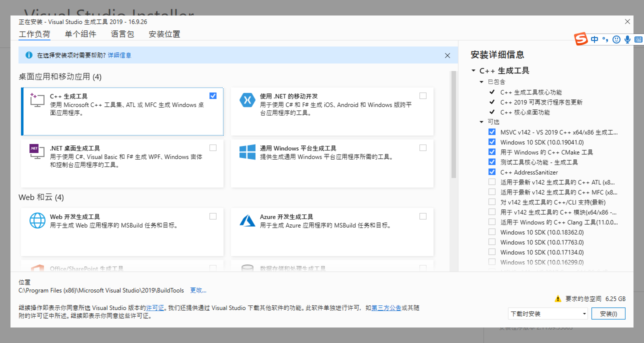Click the Windows logo for 通用 Windows 平台生成工具
The height and width of the screenshot is (343, 644).
click(x=247, y=152)
